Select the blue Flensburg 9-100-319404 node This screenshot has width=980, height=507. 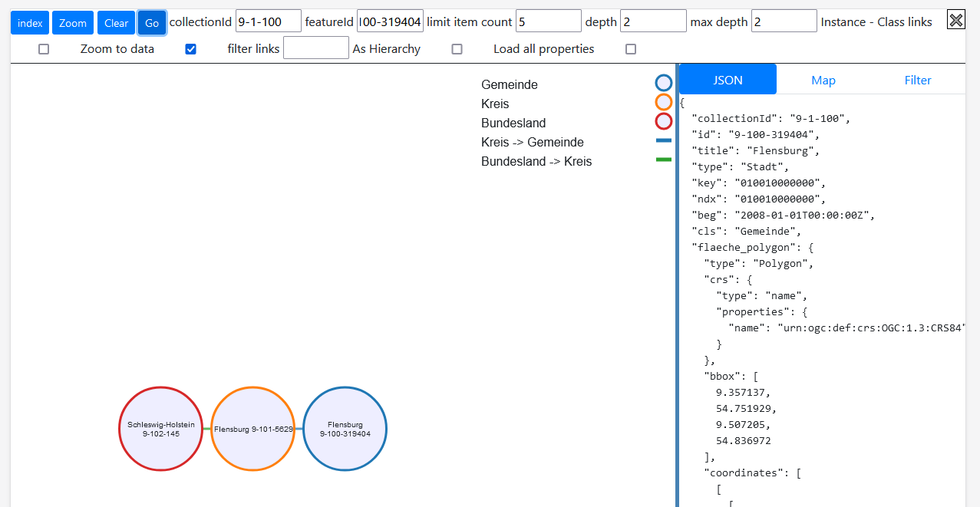[x=345, y=429]
